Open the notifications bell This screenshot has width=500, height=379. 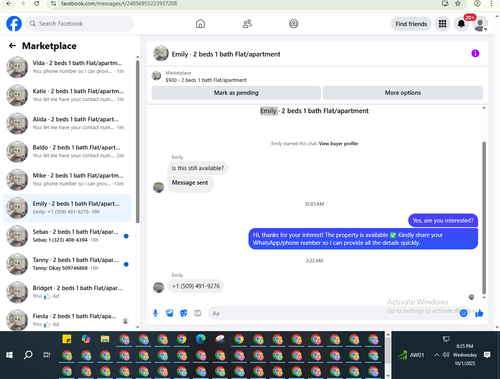point(461,24)
